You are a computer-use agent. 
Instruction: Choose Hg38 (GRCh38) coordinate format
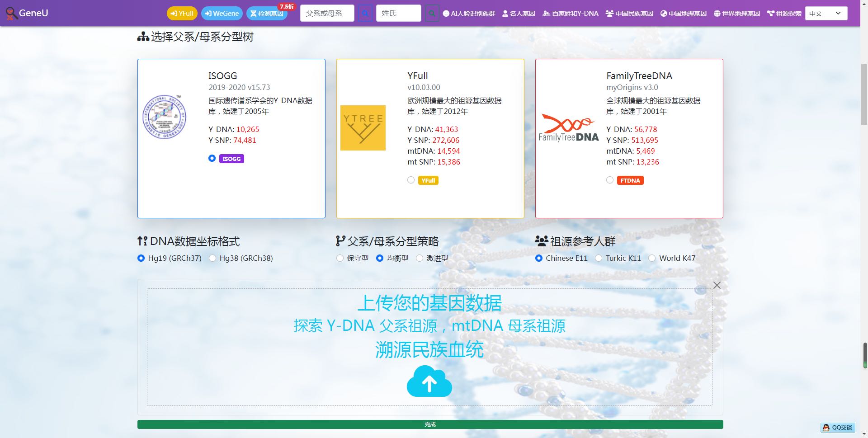pyautogui.click(x=212, y=258)
